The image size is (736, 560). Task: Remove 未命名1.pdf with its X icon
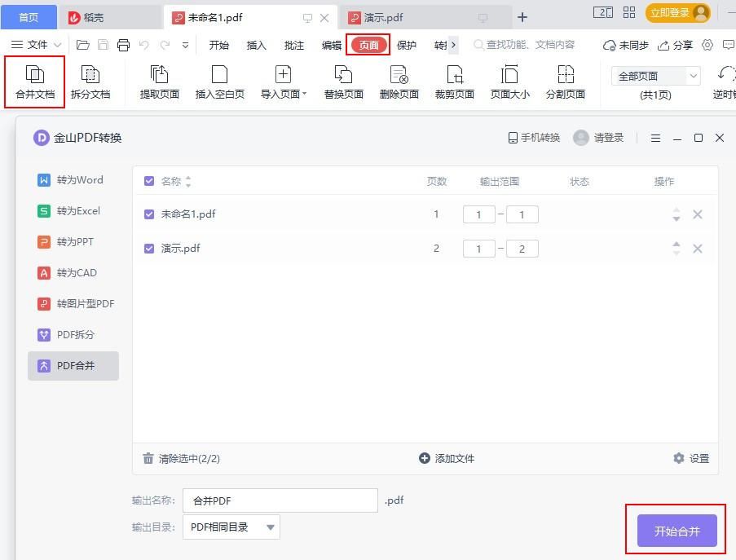pos(698,214)
